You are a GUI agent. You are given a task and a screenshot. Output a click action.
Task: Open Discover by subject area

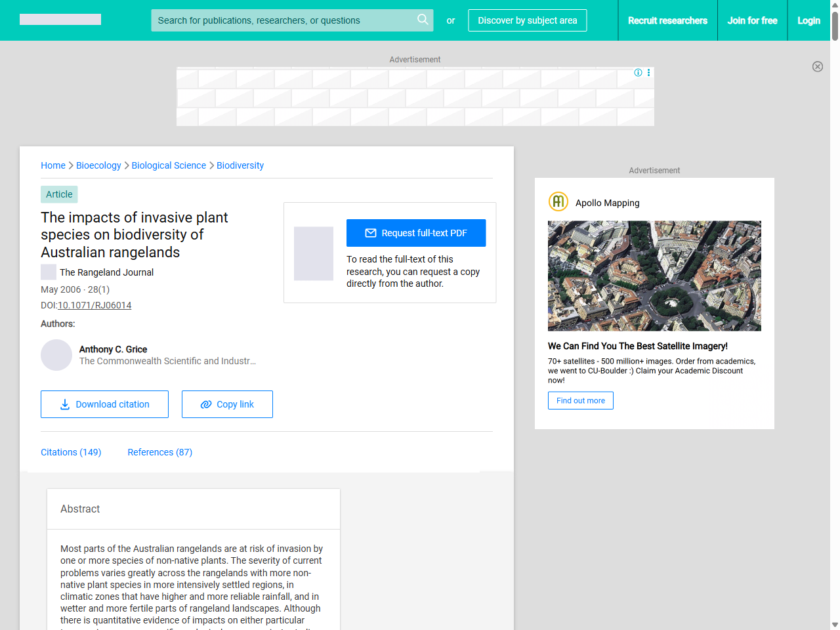coord(527,20)
